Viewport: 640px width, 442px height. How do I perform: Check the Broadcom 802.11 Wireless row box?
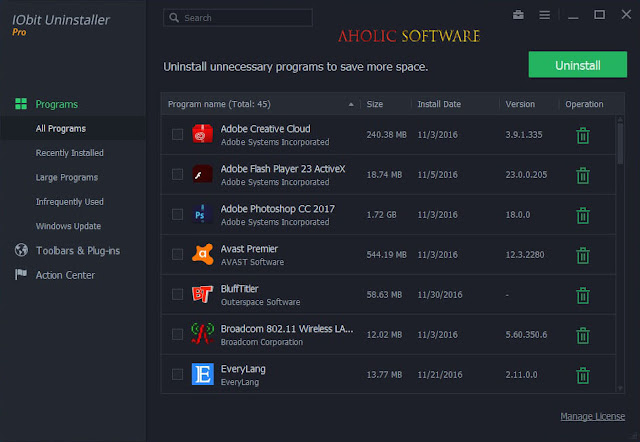click(x=177, y=334)
